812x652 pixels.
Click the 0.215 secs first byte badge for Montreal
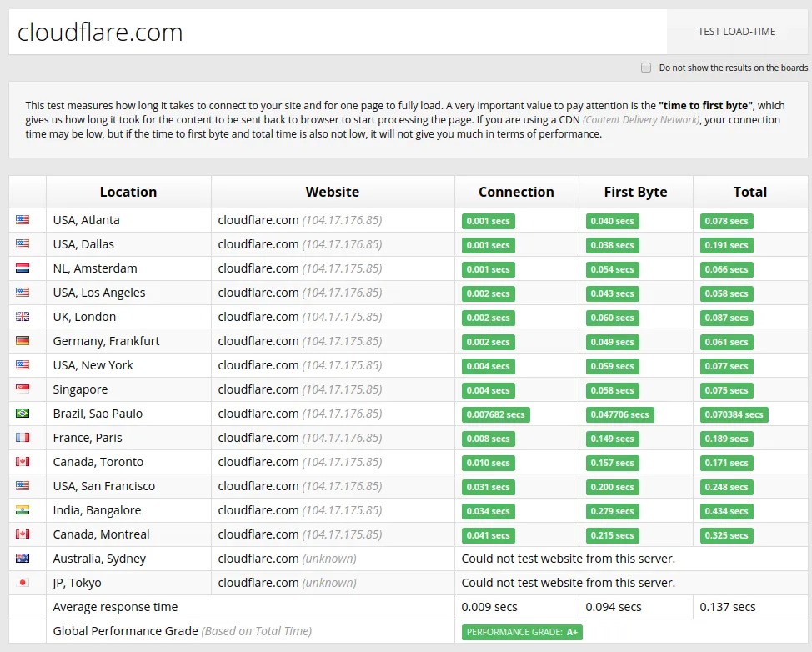coord(613,535)
